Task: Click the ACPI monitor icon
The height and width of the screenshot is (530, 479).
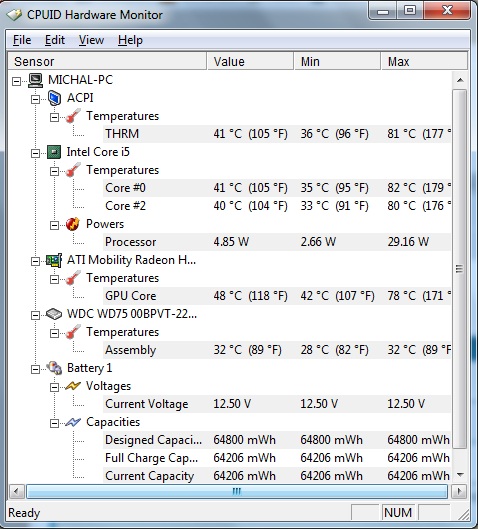Action: [54, 98]
